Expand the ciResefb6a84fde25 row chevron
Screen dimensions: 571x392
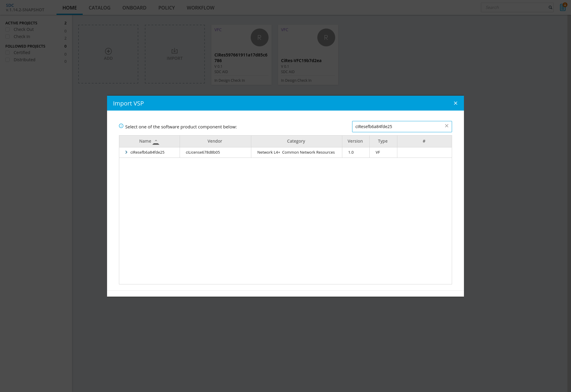[126, 152]
